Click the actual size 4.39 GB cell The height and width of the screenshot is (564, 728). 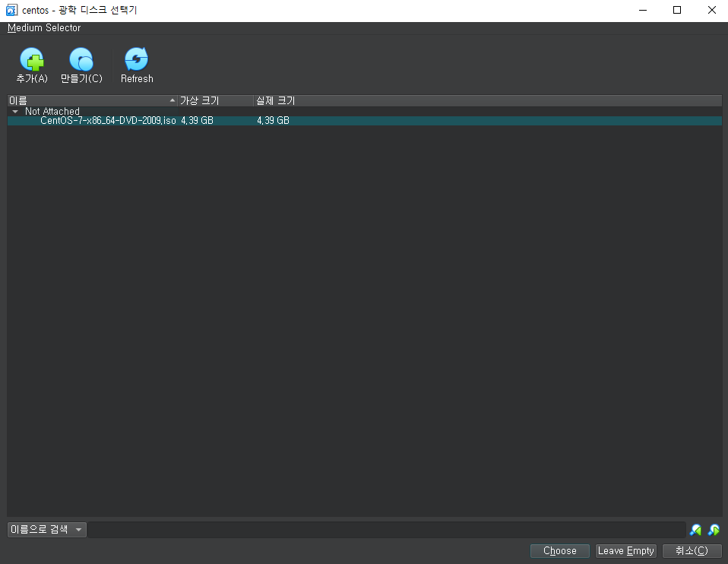[x=273, y=121]
